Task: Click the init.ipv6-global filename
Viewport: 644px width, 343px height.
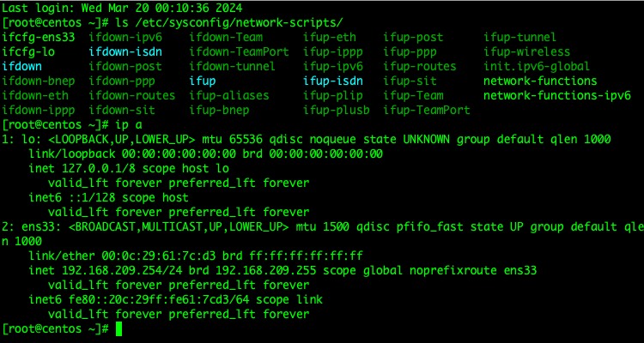Action: point(537,66)
